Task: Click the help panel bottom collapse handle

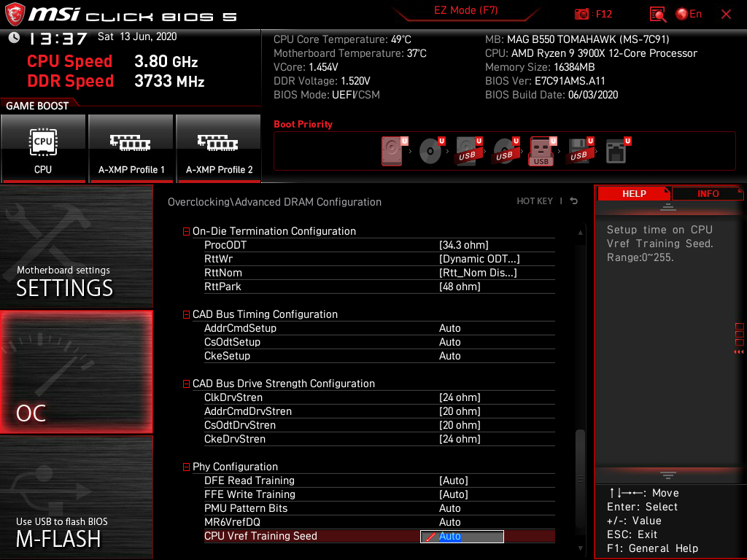Action: point(667,475)
